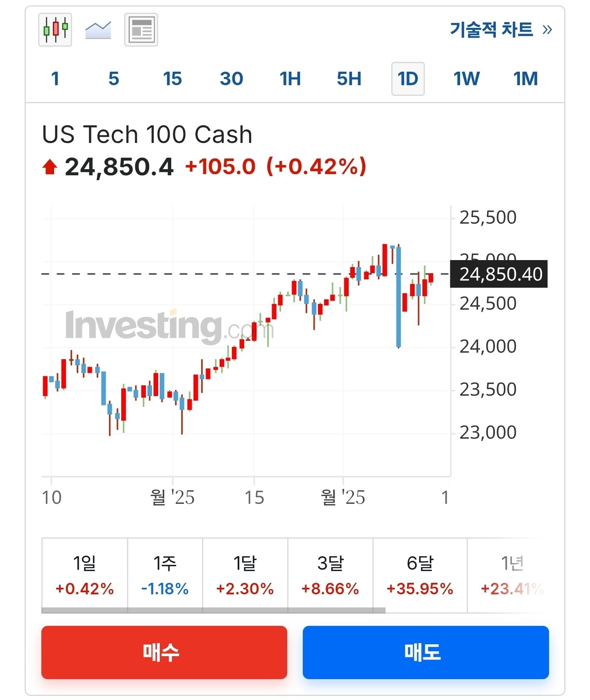Switch to the 1W interval

tap(466, 79)
